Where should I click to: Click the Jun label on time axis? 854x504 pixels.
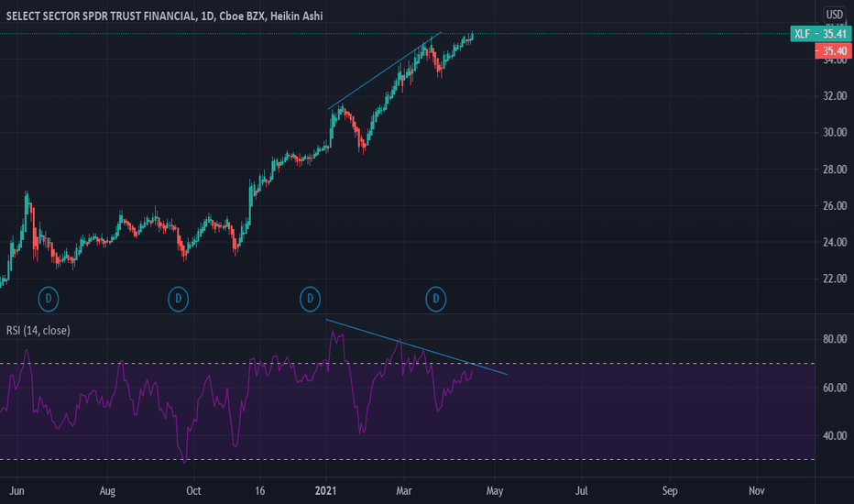(x=16, y=491)
